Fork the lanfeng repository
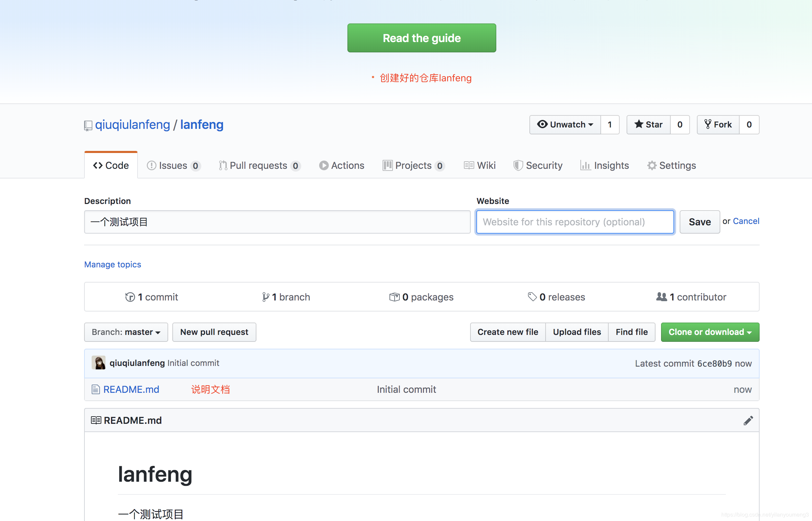The height and width of the screenshot is (521, 812). point(718,124)
